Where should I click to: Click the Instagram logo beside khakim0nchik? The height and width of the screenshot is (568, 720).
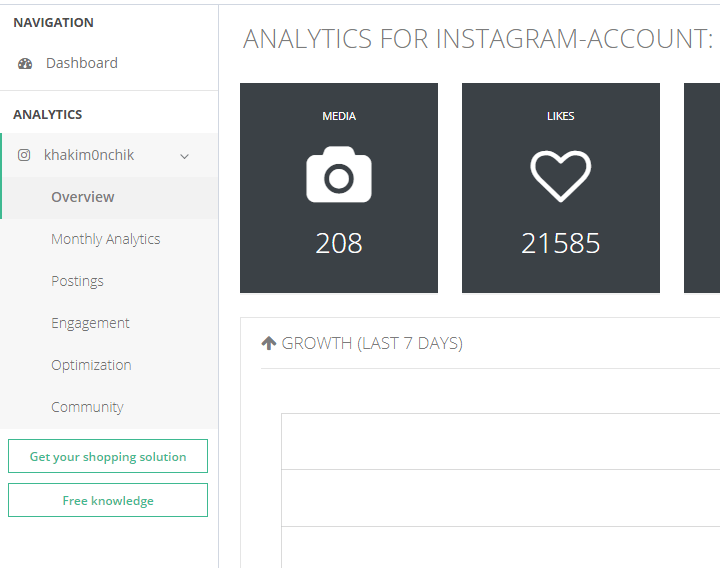point(24,155)
